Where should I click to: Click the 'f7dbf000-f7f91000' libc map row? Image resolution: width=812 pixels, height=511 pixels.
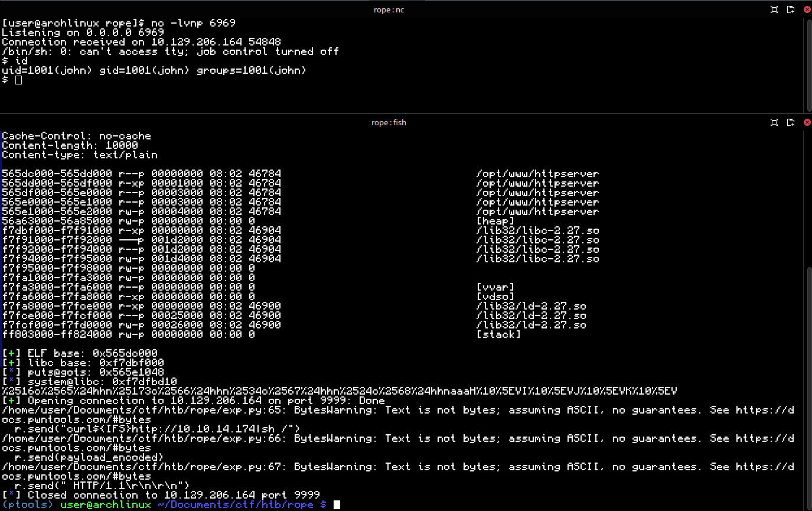coord(300,230)
